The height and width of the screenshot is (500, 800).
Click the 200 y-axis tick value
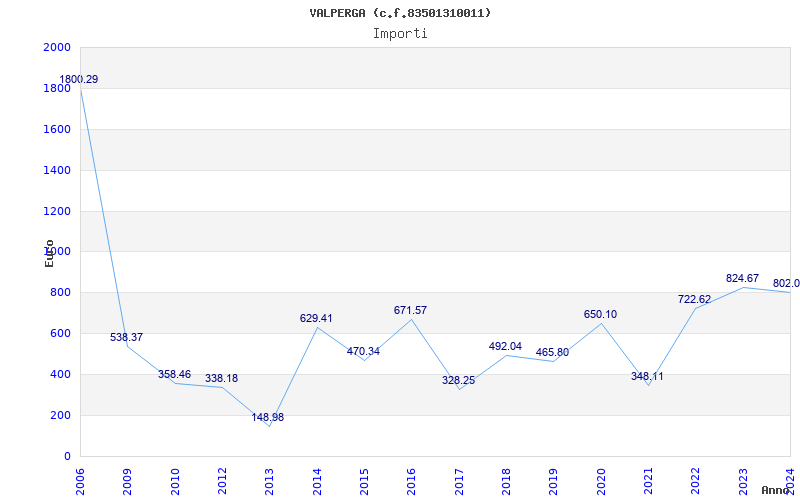click(60, 415)
